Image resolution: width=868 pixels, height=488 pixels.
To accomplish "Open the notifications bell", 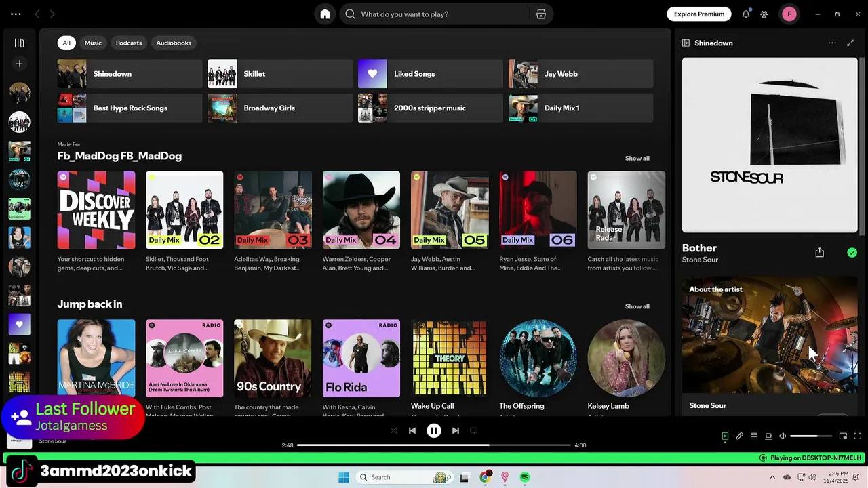I will [x=746, y=14].
